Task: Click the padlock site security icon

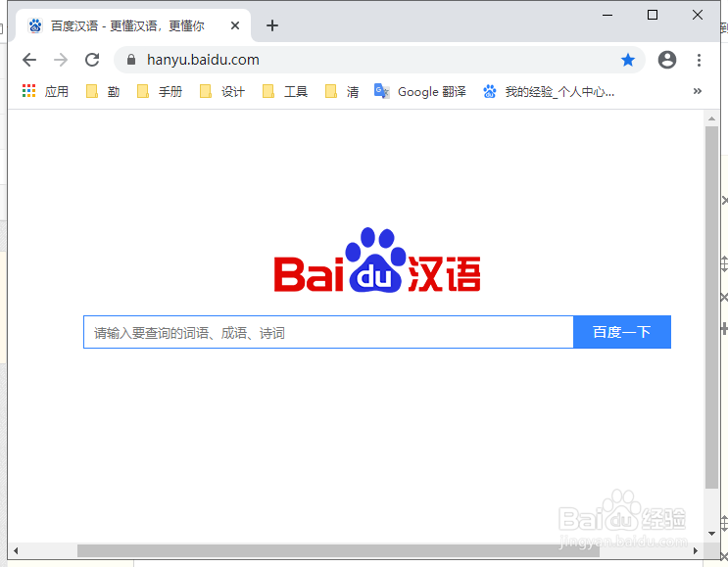Action: click(x=131, y=60)
